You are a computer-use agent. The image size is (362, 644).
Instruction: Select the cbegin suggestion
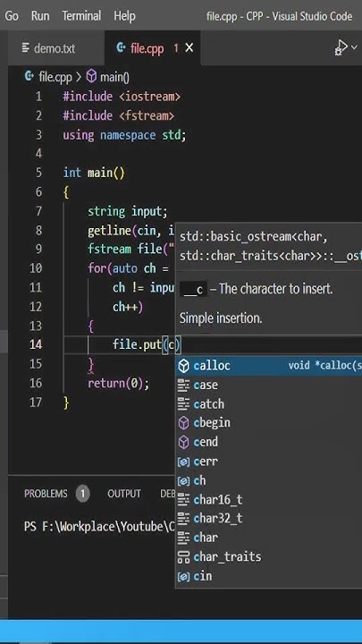click(269, 422)
